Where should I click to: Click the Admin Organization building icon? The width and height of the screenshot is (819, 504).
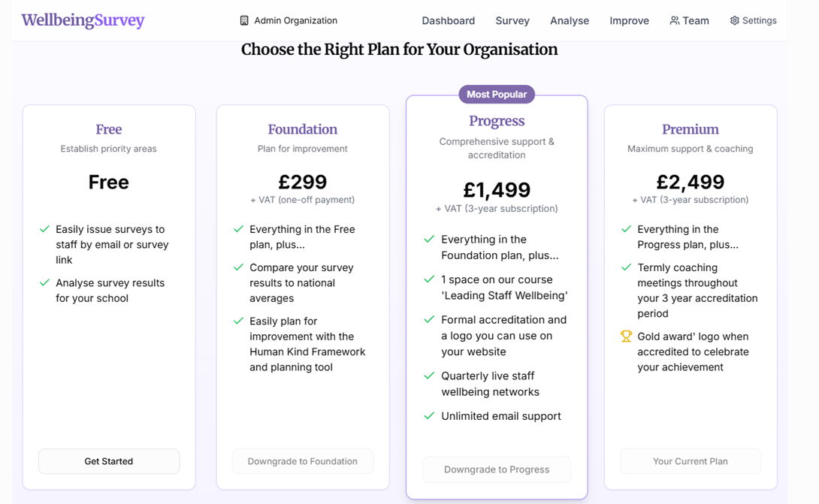pos(244,20)
